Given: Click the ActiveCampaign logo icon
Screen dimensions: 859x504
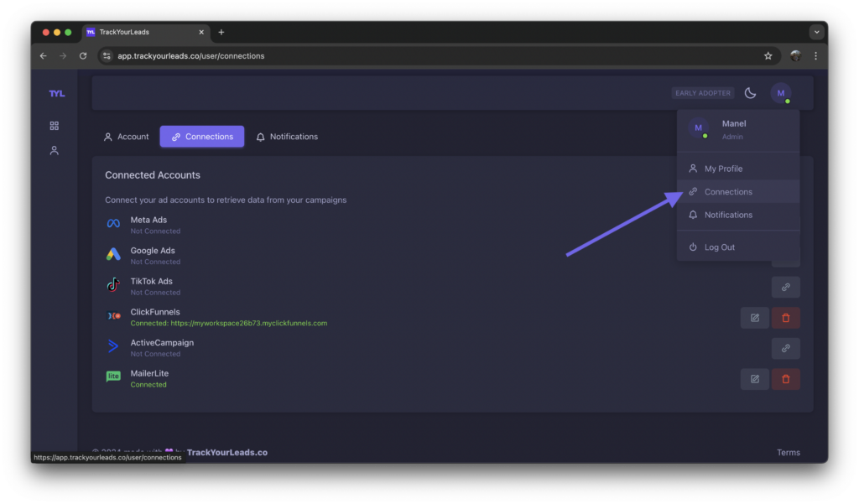Looking at the screenshot, I should [x=113, y=346].
